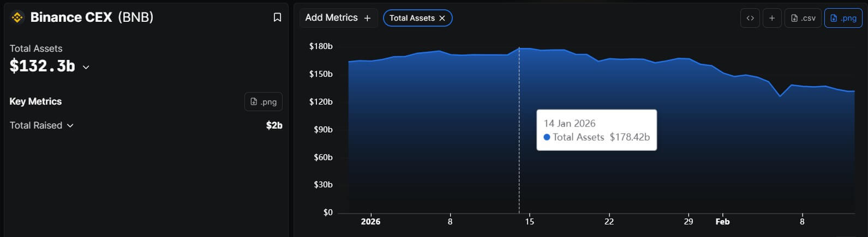Click the $2b Total Raised value
Image resolution: width=868 pixels, height=237 pixels.
(x=274, y=125)
